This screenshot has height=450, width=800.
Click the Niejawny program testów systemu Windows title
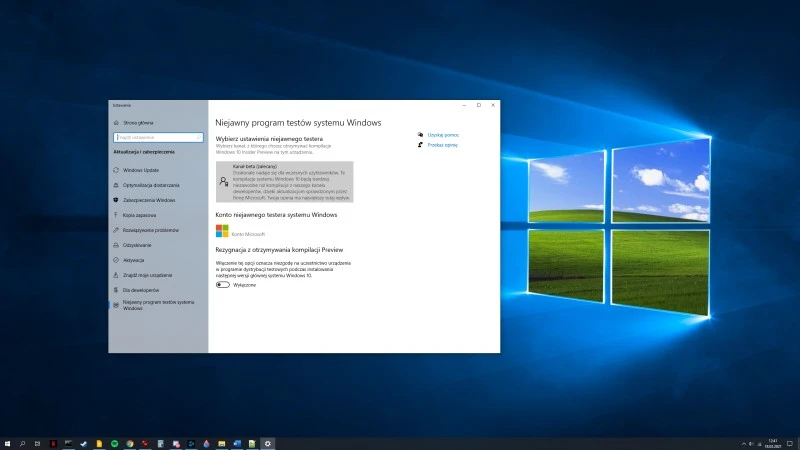coord(298,122)
